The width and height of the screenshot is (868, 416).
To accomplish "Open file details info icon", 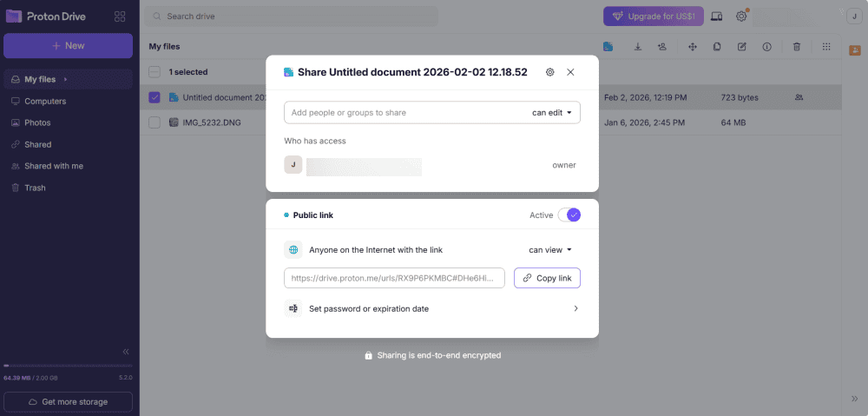I will 766,47.
